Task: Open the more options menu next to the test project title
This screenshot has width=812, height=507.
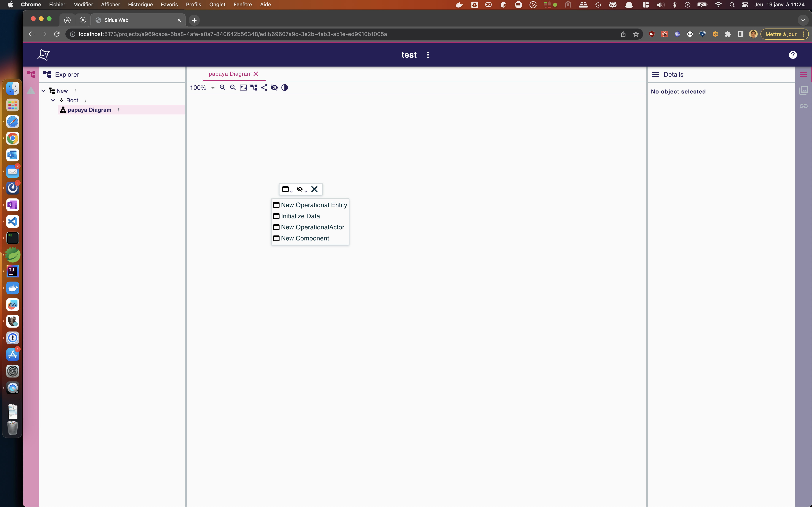Action: [x=428, y=55]
